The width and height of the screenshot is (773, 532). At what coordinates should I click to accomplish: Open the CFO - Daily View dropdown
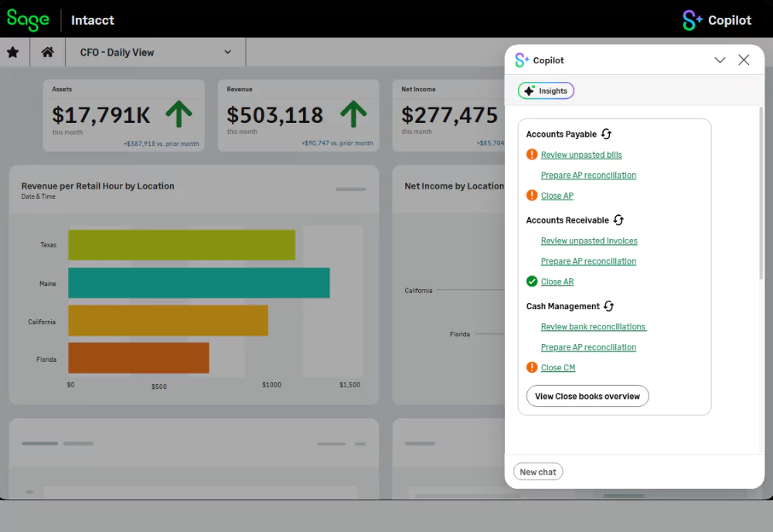[155, 53]
